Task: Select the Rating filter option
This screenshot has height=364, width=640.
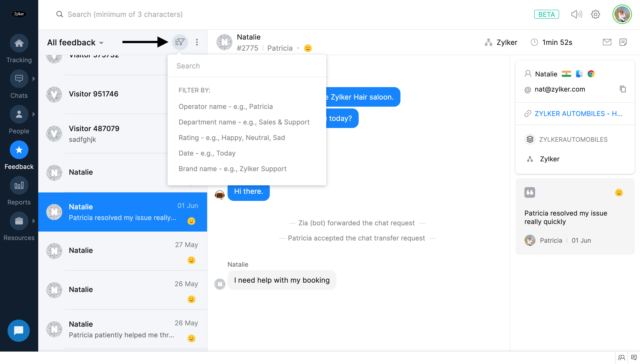Action: coord(232,138)
